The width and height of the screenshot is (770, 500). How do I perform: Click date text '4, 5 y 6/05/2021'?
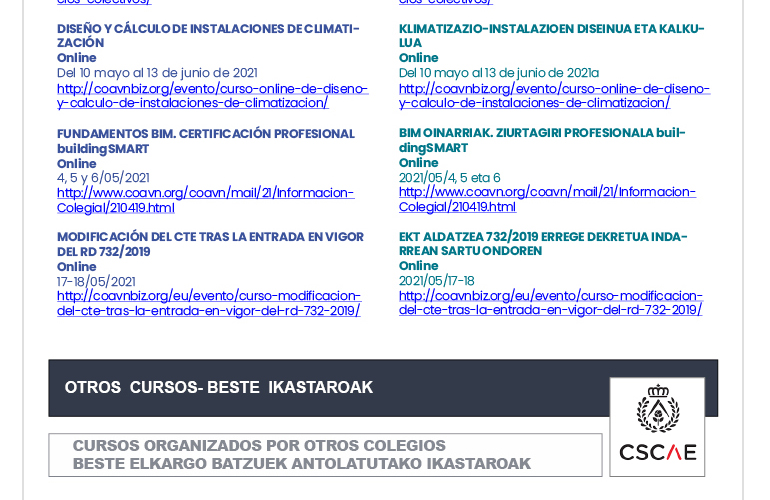click(103, 178)
